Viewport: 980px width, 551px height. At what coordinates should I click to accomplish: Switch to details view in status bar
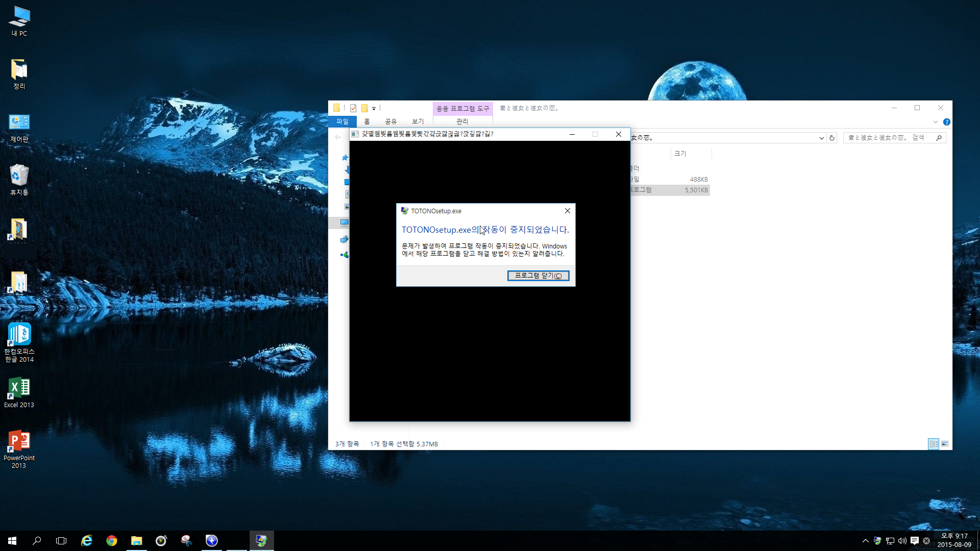(934, 444)
